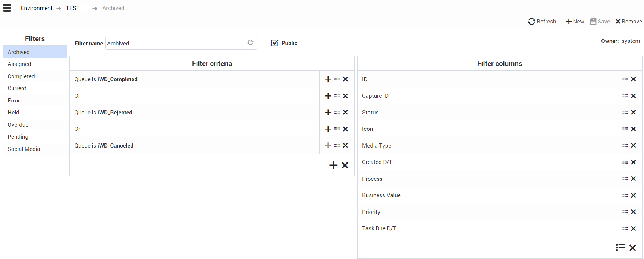Click the Refresh toolbar button
Screen dimensions: 644x259
(x=542, y=22)
